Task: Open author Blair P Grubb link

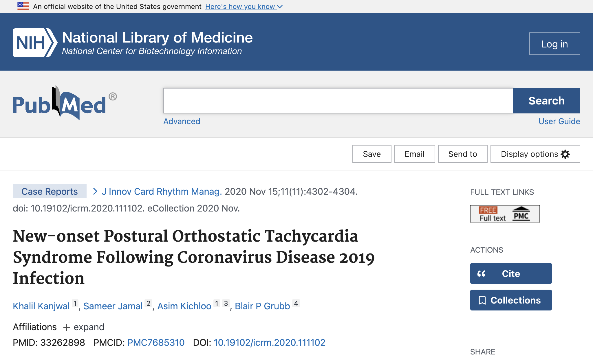Action: pyautogui.click(x=262, y=306)
